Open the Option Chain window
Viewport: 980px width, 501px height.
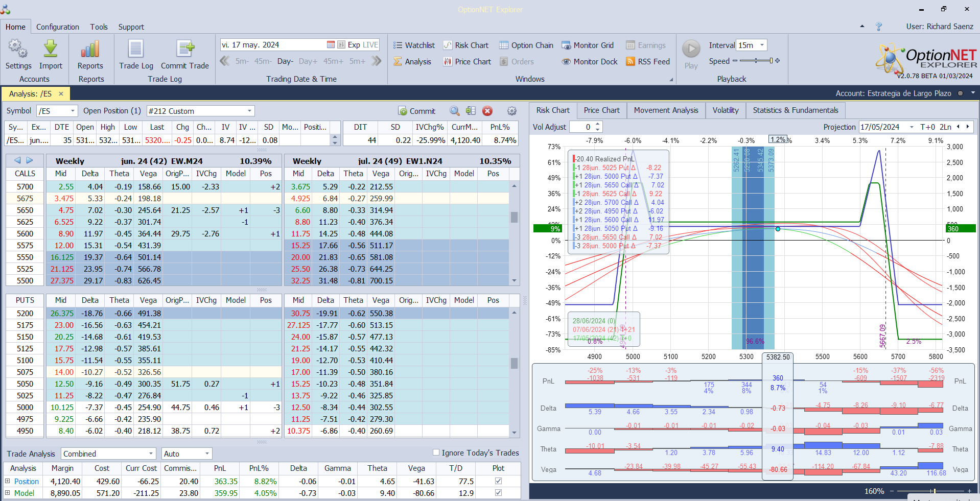(x=526, y=45)
